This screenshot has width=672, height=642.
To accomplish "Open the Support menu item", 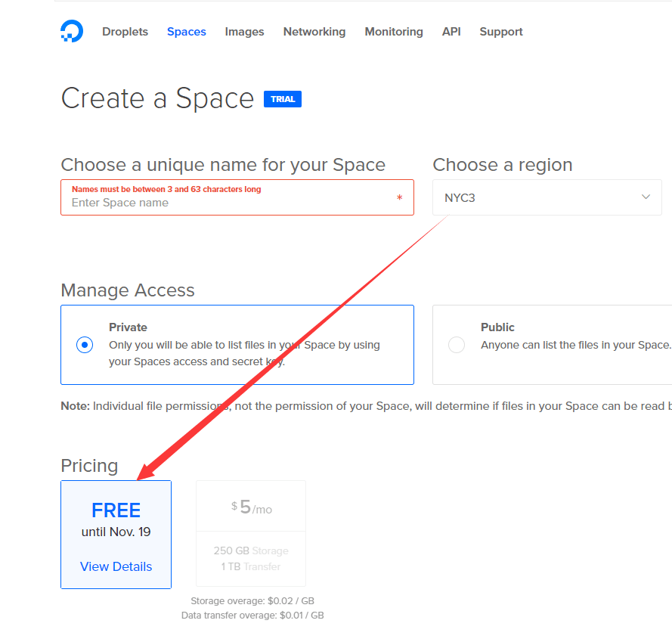I will [501, 32].
